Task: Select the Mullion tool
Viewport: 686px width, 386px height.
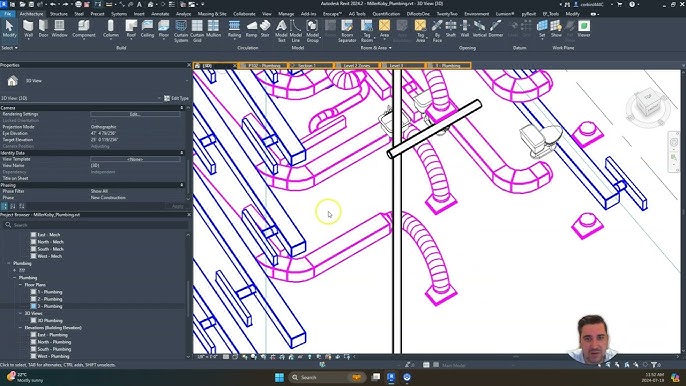Action: pyautogui.click(x=214, y=29)
